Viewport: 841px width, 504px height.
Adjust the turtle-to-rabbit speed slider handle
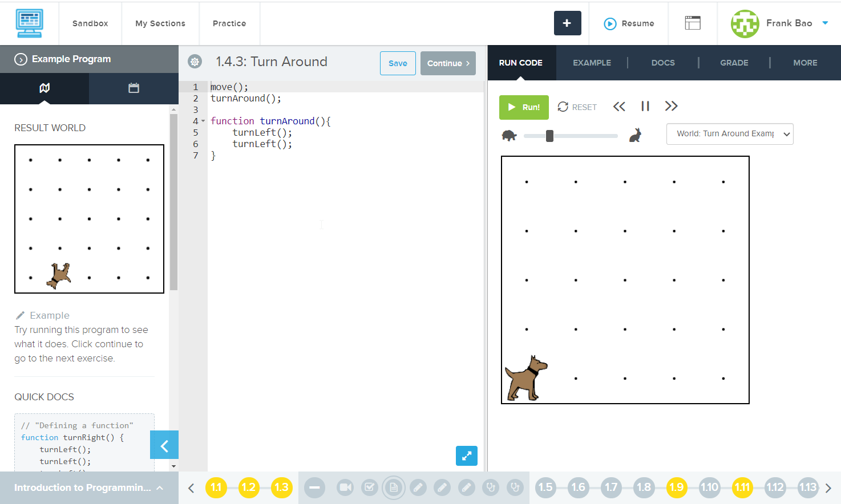[549, 136]
